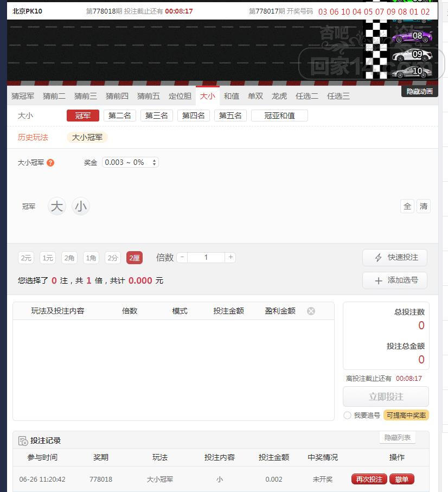The height and width of the screenshot is (492, 448).
Task: Click the purple race car number 08
Action: pos(412,36)
